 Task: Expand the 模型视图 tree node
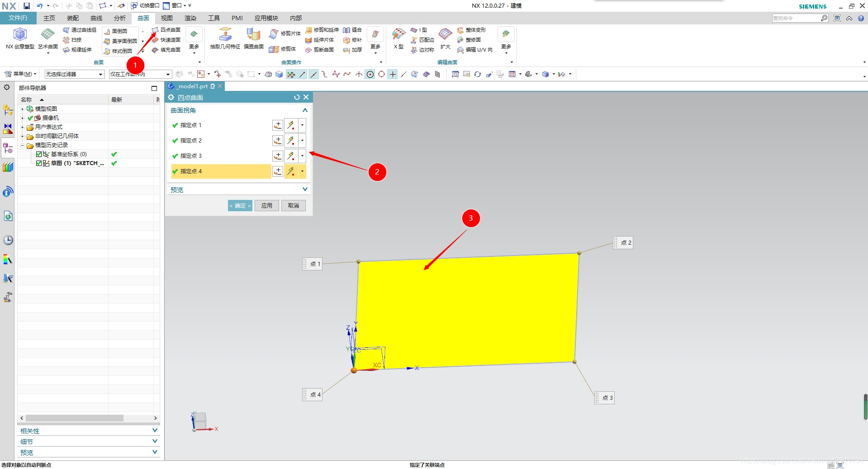(22, 109)
